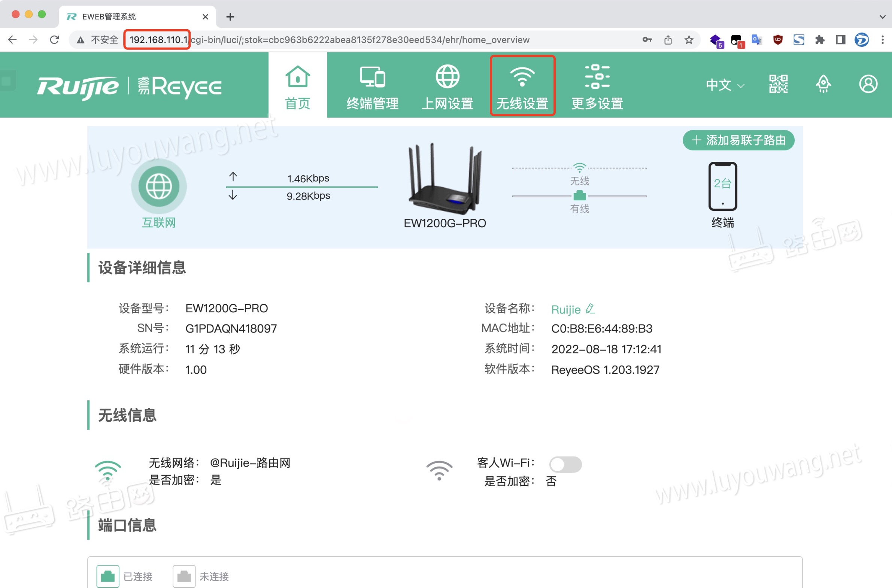Click MAC address C0:B8:E6:44:89:B3
892x588 pixels.
[x=602, y=328]
